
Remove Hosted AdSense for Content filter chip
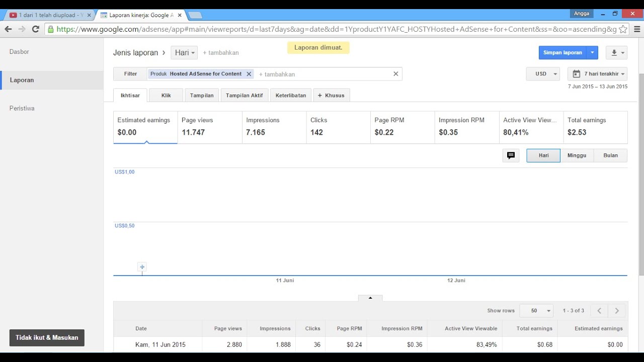pyautogui.click(x=249, y=74)
